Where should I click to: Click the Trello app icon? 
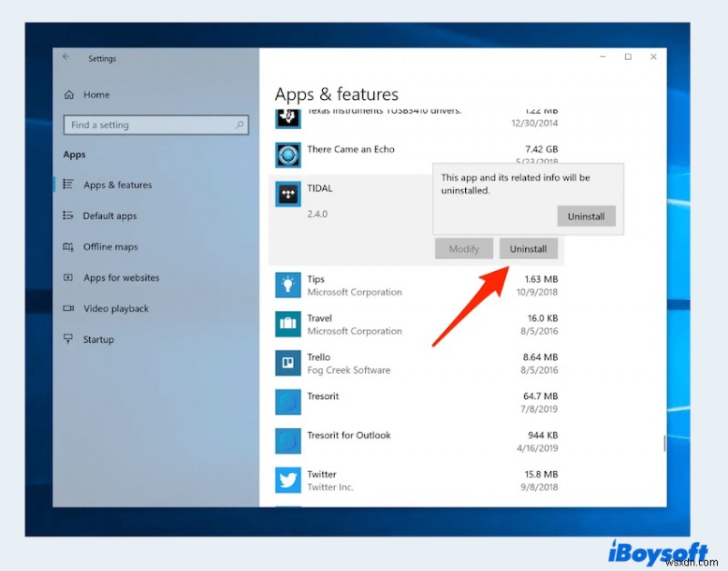288,363
